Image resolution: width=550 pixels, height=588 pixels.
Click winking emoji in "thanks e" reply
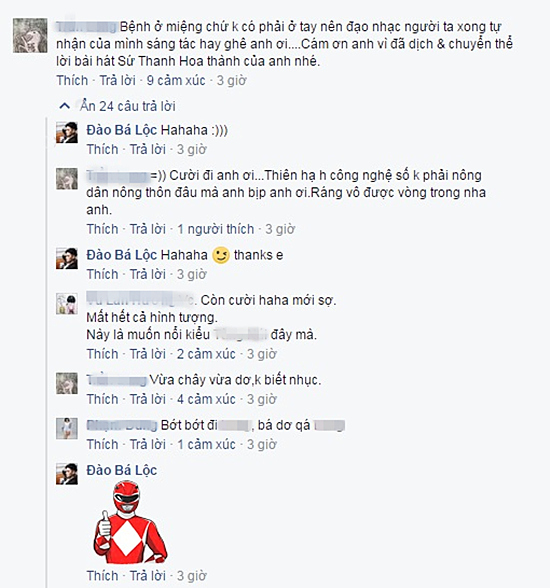[x=221, y=255]
